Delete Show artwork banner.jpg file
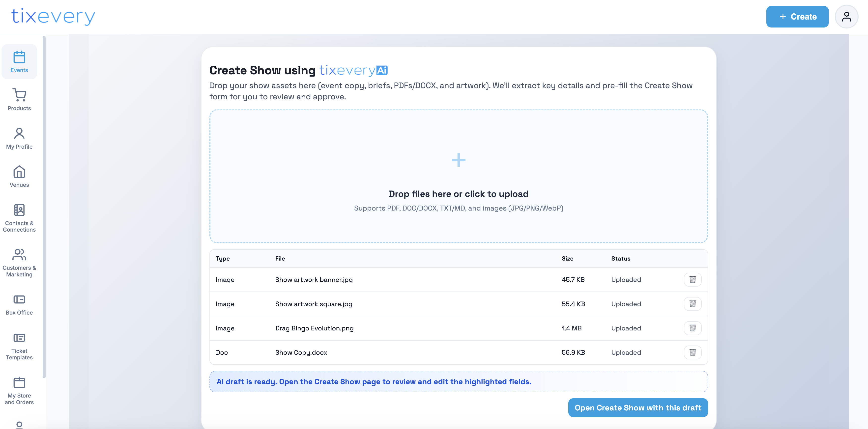 pyautogui.click(x=693, y=279)
